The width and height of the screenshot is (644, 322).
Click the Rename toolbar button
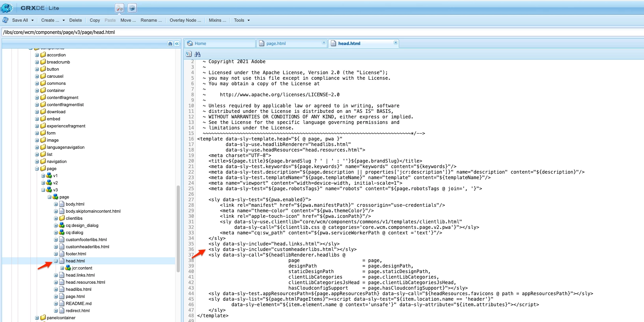coord(151,20)
